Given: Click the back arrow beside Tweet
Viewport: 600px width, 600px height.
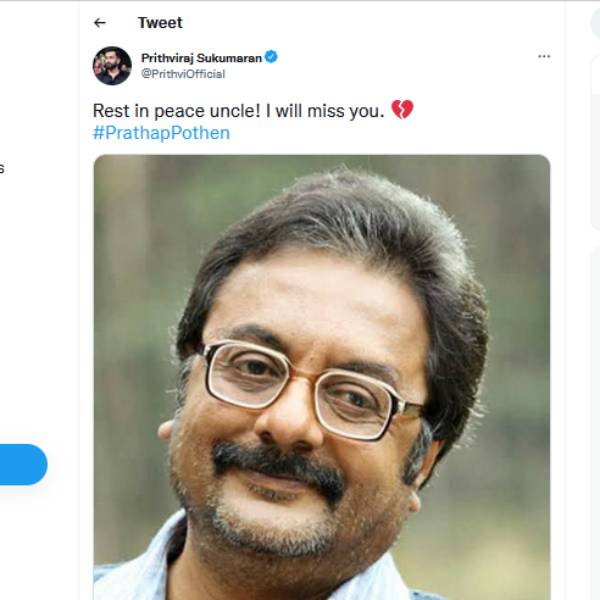Looking at the screenshot, I should 99,23.
